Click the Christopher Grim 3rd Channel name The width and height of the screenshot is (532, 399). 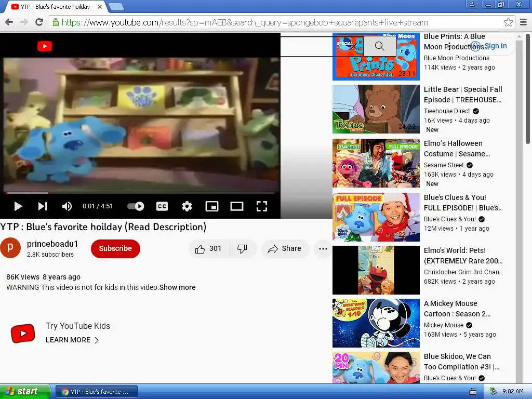click(x=463, y=272)
